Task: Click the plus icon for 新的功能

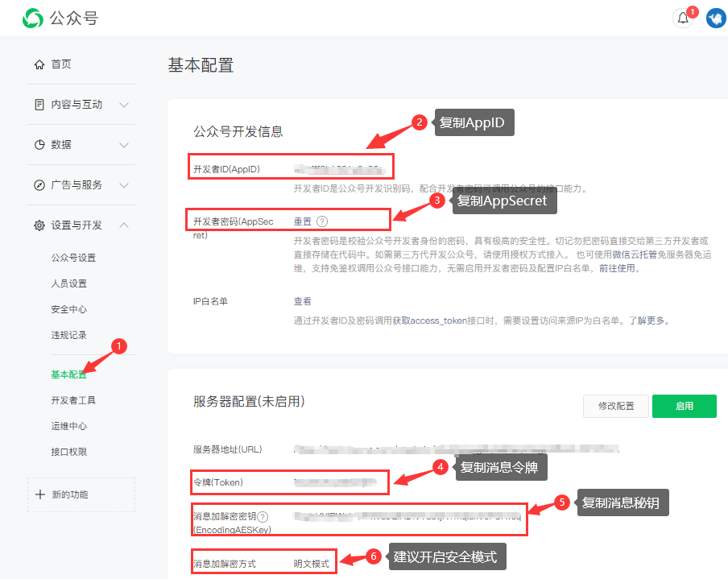Action: tap(40, 494)
